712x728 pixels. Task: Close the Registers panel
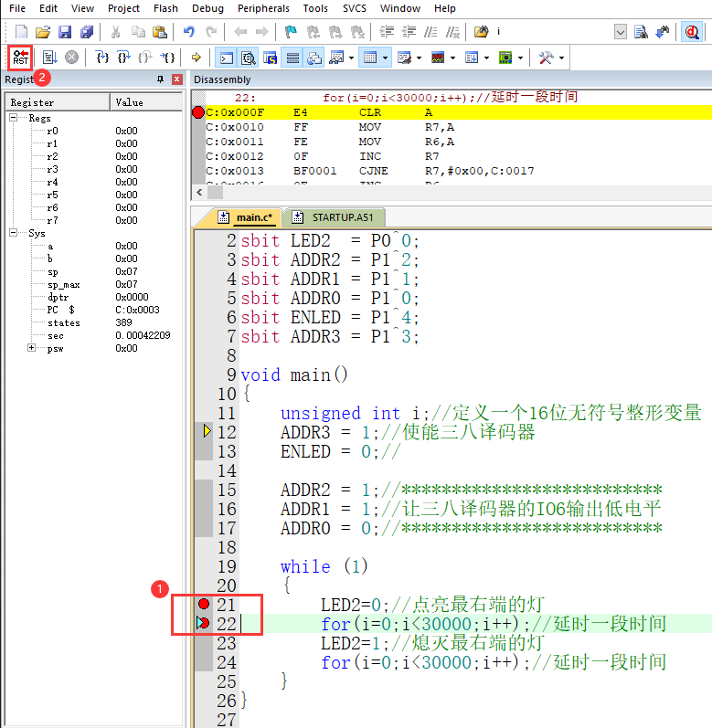177,79
